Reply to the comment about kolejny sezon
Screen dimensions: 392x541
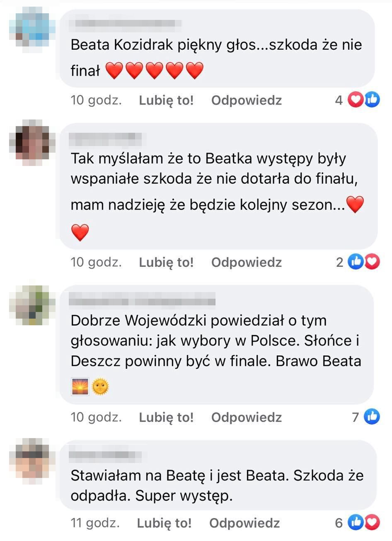tap(247, 262)
